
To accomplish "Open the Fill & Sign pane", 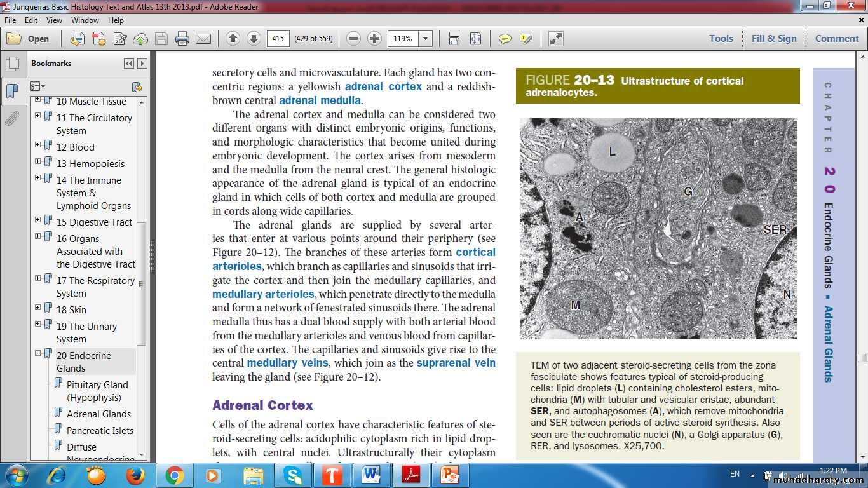I will tap(773, 39).
